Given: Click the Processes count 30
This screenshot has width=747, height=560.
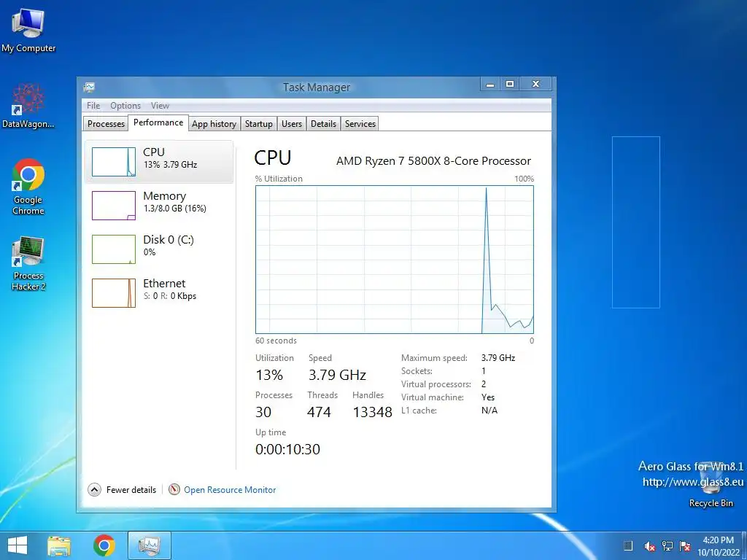Looking at the screenshot, I should click(x=263, y=413).
